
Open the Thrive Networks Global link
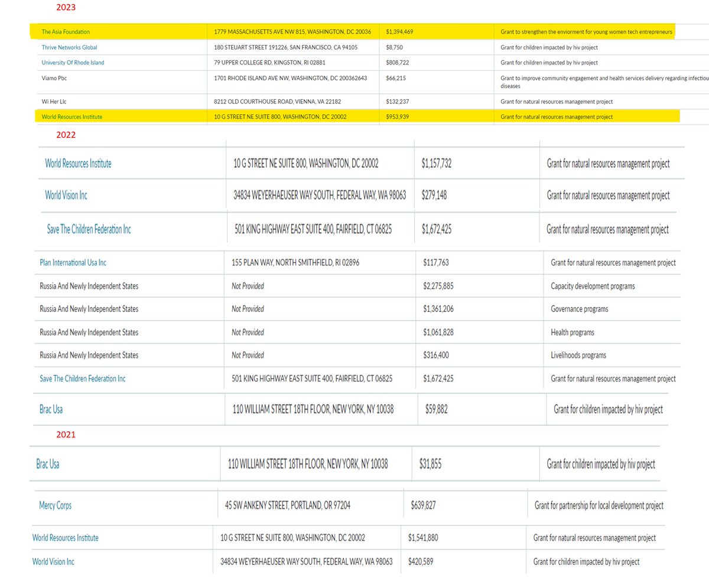[69, 47]
